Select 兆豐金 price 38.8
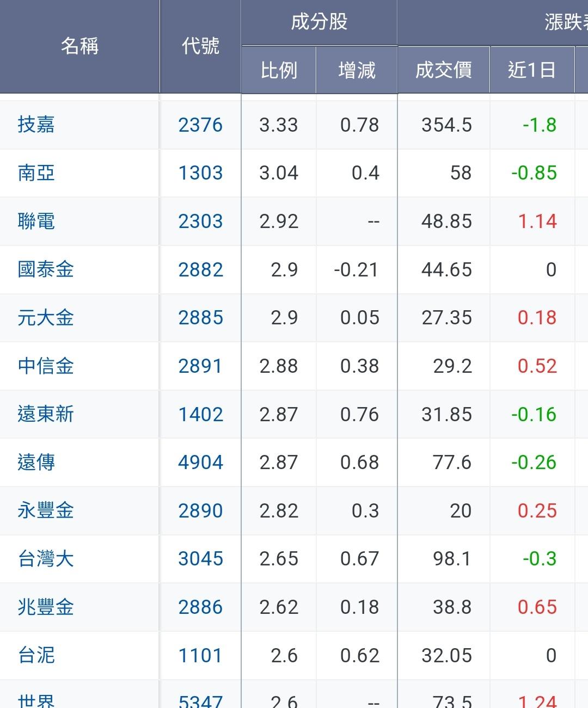This screenshot has height=708, width=588. point(452,607)
